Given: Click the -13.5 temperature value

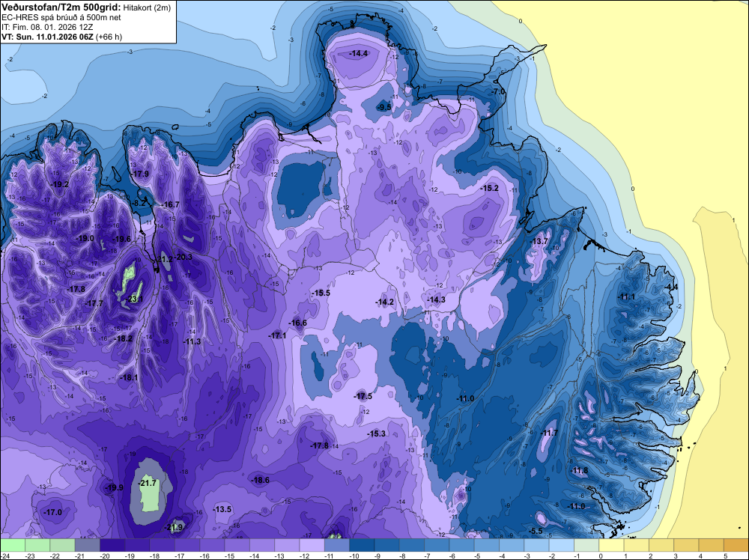Looking at the screenshot, I should pos(222,509).
